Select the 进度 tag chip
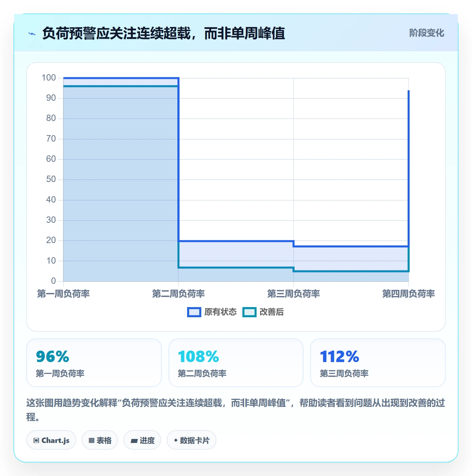472x476 pixels. 142,440
